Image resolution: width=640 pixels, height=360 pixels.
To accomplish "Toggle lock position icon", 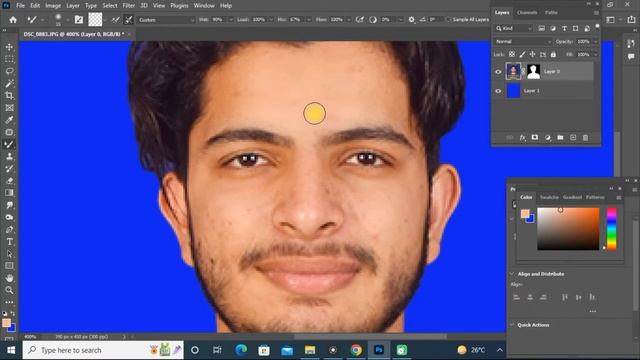I will (532, 54).
